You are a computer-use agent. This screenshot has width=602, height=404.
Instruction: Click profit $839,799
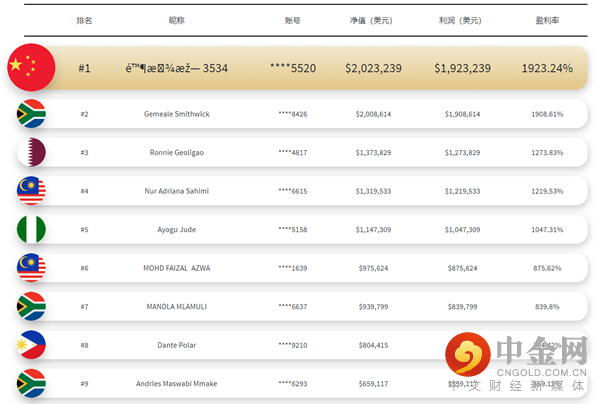462,306
